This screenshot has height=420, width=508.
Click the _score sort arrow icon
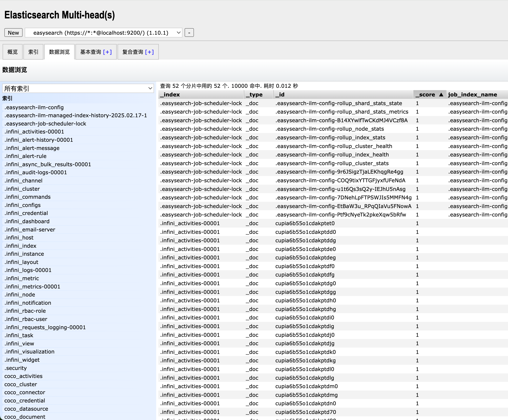(441, 94)
